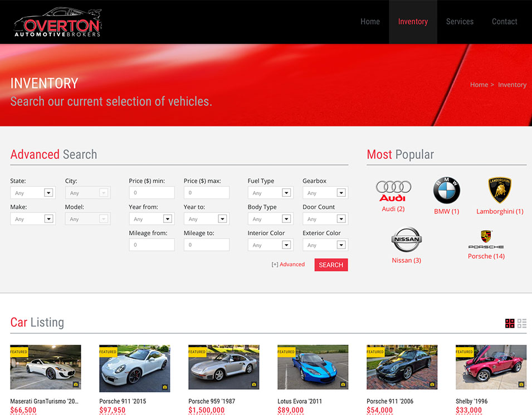Screen dimensions: 532x417
Task: Click camera icon on Lotus Evora photo
Action: (x=343, y=385)
